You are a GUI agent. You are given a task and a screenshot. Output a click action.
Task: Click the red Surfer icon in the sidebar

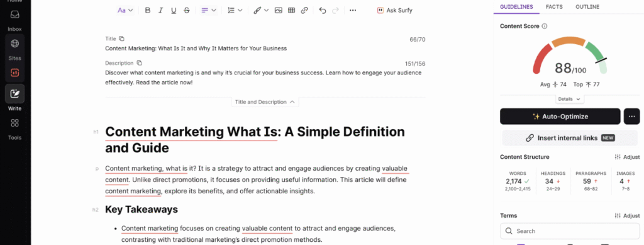(15, 73)
